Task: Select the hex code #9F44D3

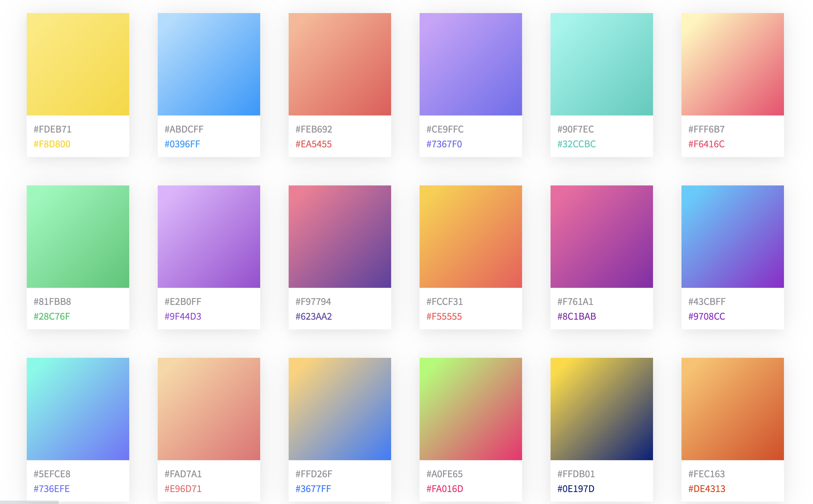Action: [183, 316]
